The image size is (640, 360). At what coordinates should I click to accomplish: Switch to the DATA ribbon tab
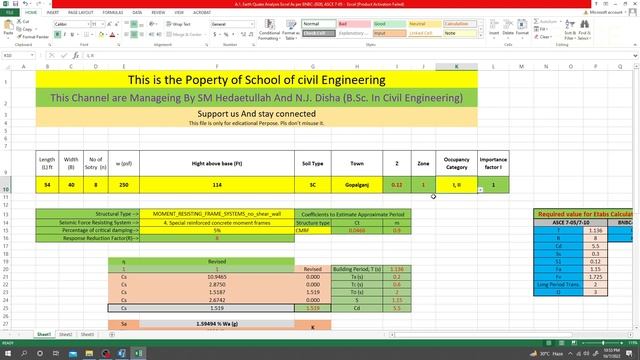click(137, 13)
